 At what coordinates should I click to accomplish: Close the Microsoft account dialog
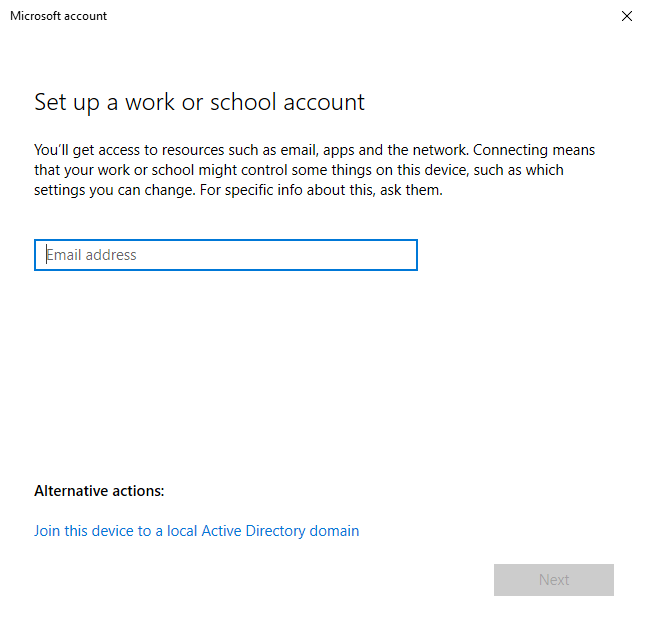(x=627, y=16)
